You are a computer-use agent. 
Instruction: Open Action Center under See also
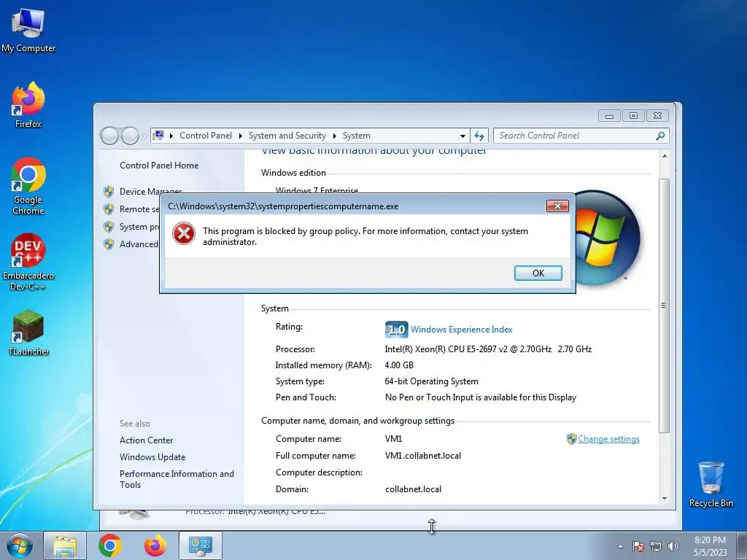click(146, 440)
